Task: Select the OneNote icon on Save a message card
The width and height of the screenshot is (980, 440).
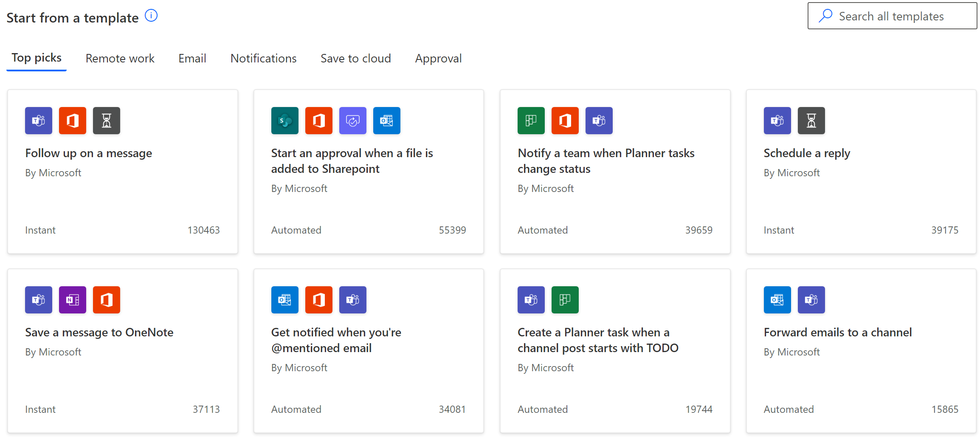Action: click(x=72, y=300)
